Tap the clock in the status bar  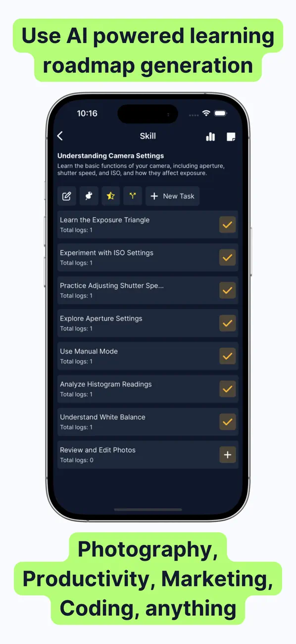87,113
